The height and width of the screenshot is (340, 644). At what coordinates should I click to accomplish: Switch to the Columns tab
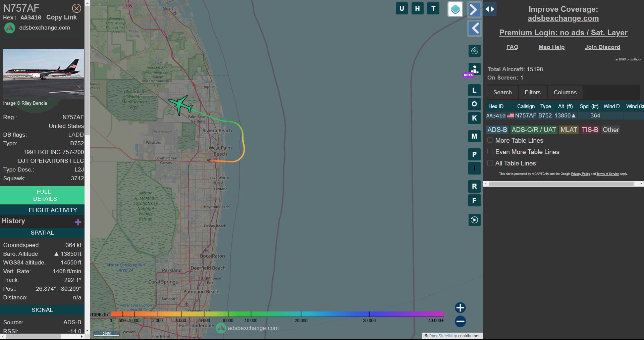pyautogui.click(x=565, y=92)
